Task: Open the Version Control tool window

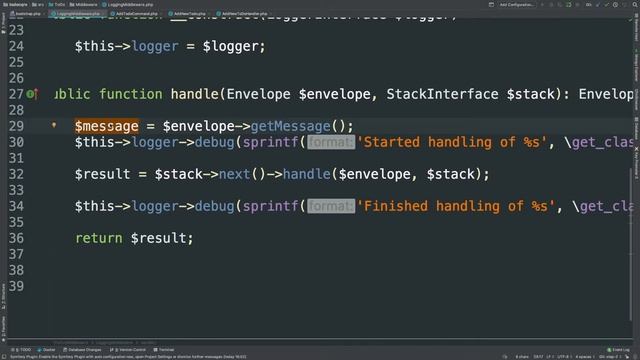Action: pos(128,350)
